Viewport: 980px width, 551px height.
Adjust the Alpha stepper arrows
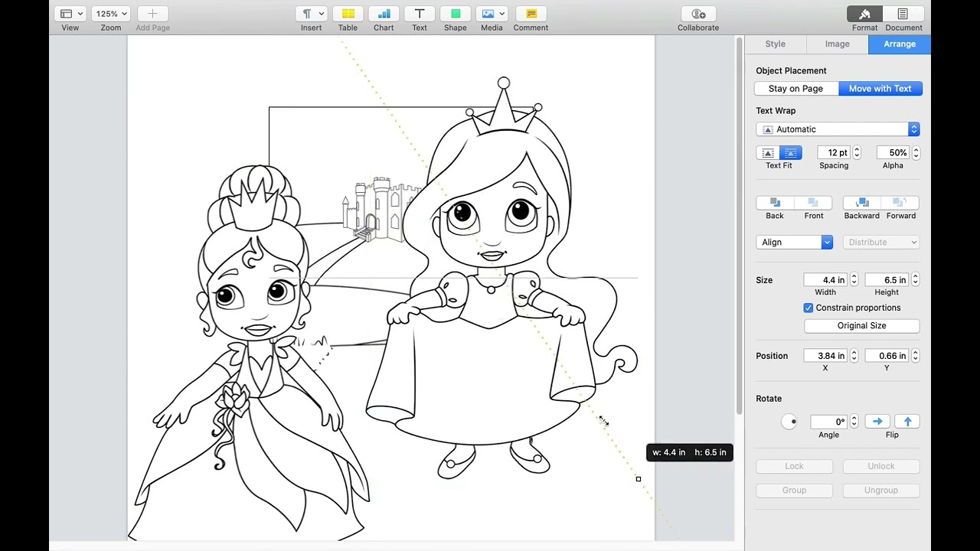[916, 153]
